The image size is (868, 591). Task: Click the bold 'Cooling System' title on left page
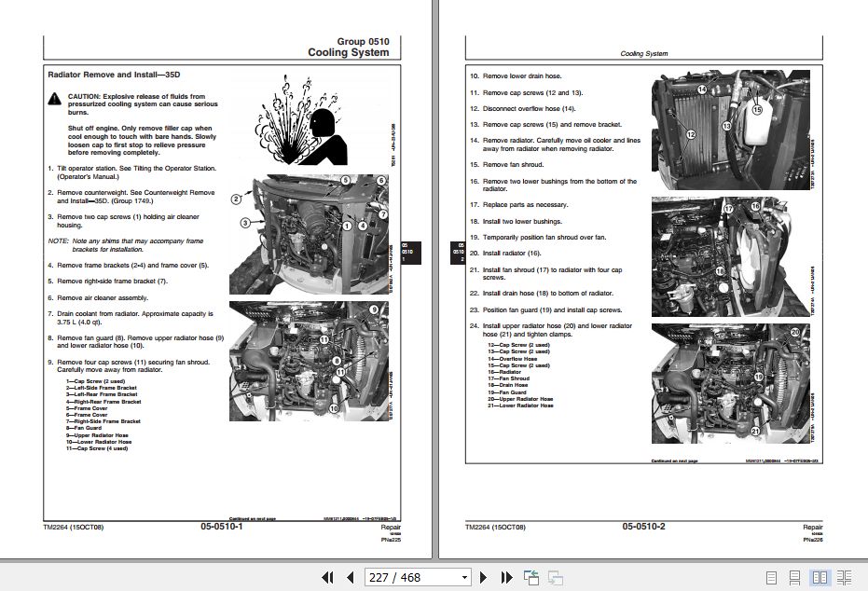348,52
